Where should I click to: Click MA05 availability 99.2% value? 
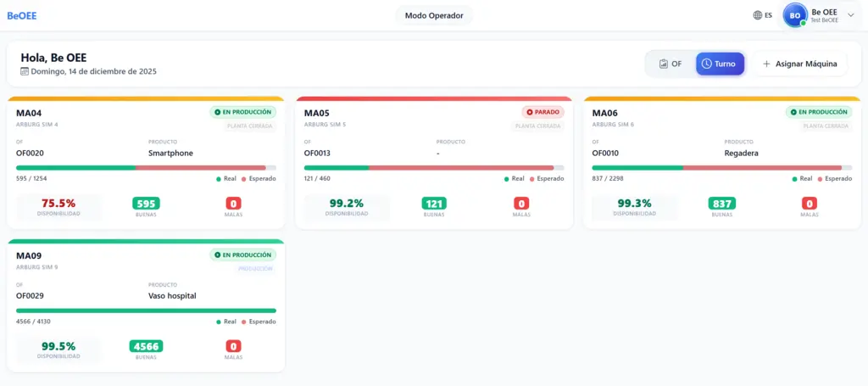(x=347, y=203)
